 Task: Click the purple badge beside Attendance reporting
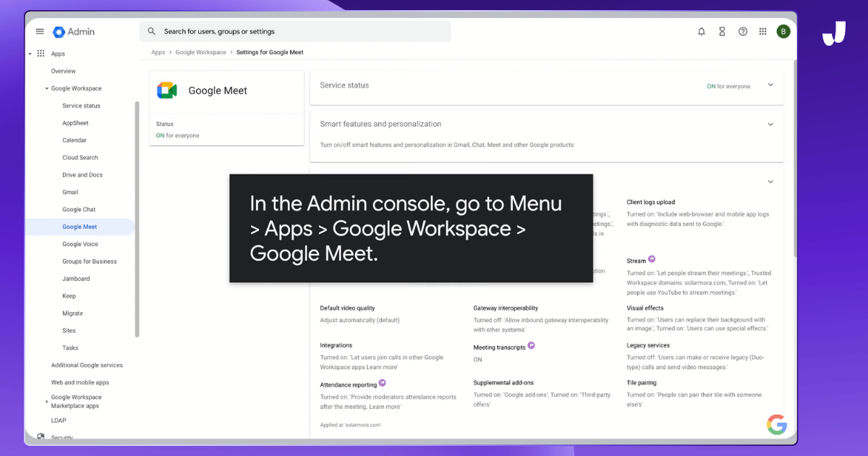[383, 384]
